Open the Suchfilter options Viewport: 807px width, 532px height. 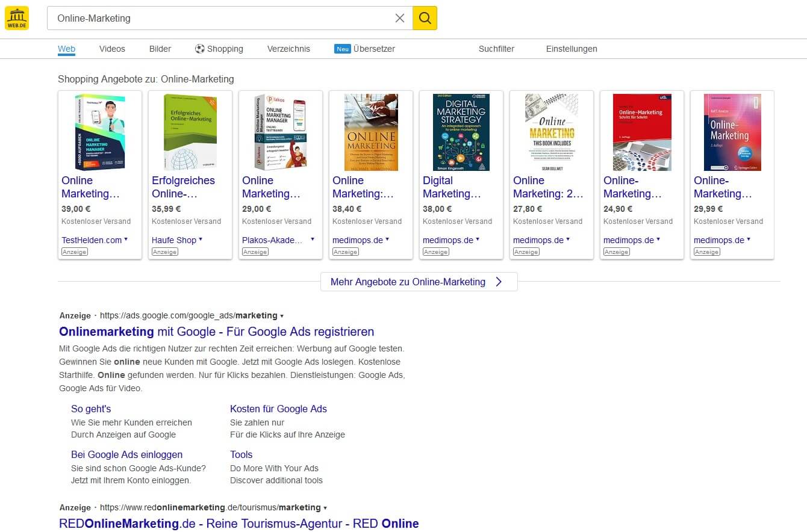point(496,49)
